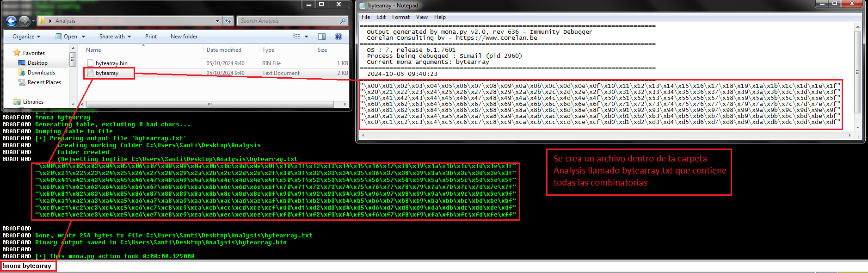
Task: Select Downloads in the Favorites pane
Action: [41, 73]
